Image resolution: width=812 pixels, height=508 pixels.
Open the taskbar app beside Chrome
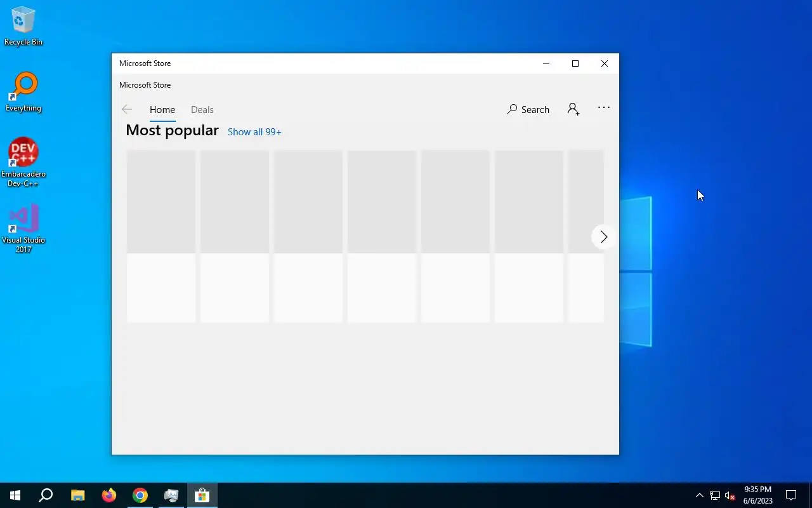pos(171,495)
